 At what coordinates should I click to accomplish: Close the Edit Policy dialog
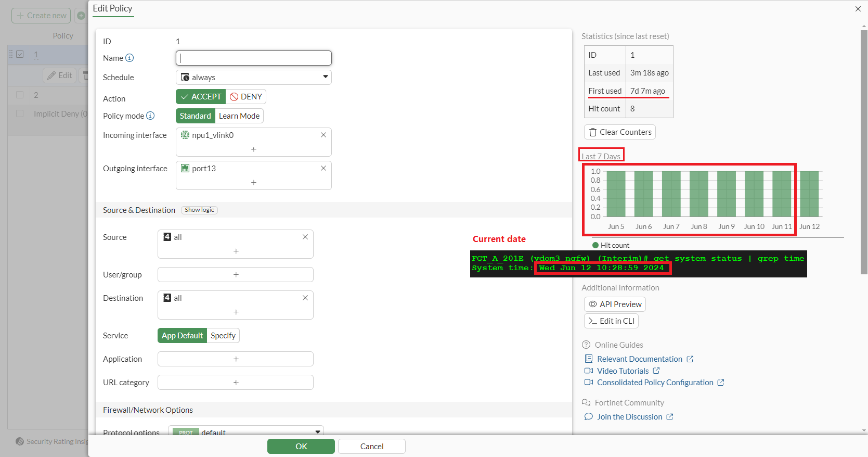[x=858, y=9]
